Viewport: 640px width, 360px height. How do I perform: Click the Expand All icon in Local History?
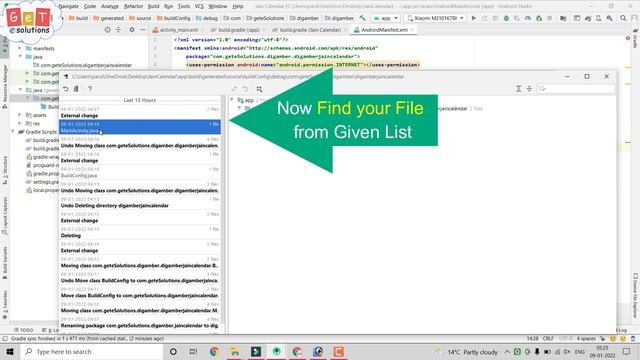tap(518, 89)
